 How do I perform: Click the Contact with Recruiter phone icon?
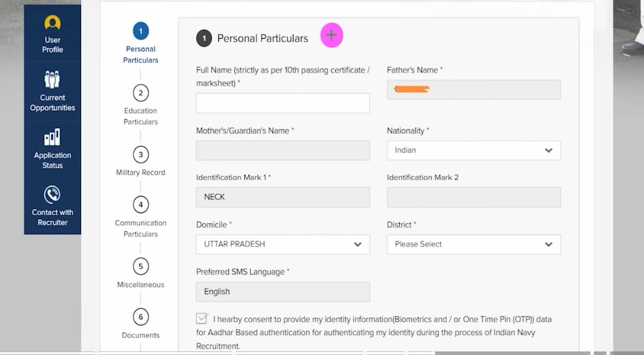click(52, 194)
